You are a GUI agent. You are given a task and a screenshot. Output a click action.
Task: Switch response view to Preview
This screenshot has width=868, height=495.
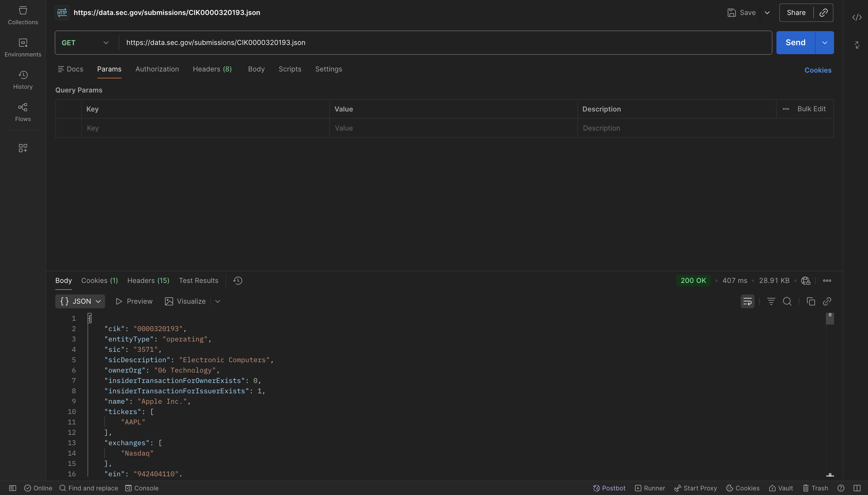click(134, 301)
